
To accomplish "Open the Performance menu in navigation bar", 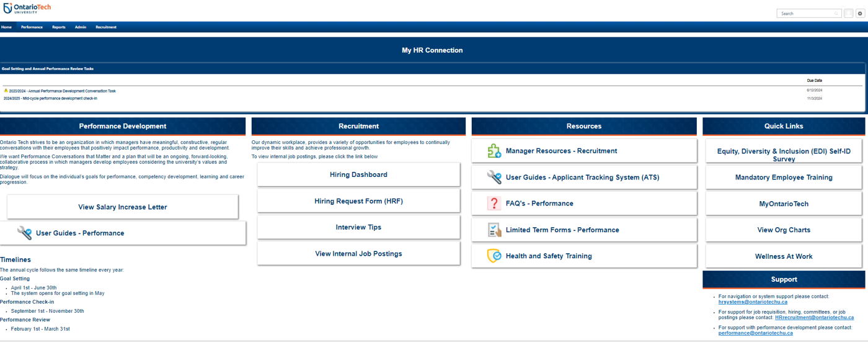I will tap(32, 27).
